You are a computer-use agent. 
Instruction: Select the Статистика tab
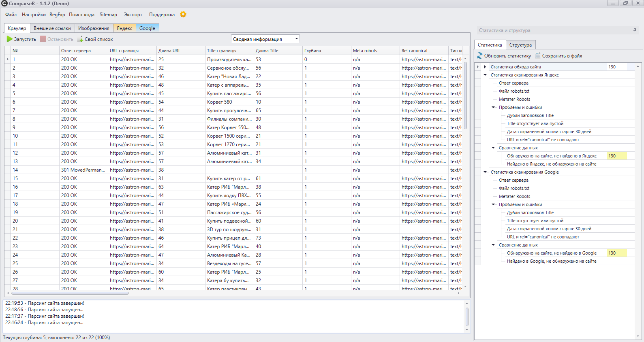click(x=490, y=45)
